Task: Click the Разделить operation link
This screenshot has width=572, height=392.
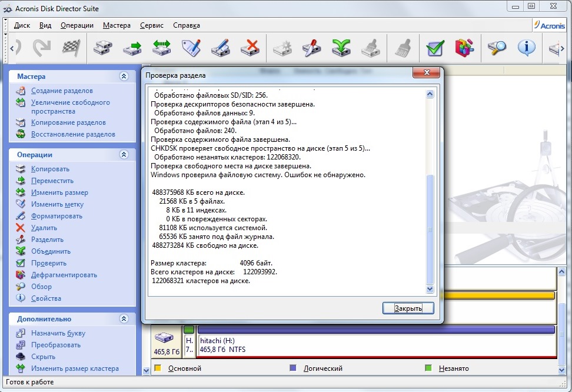Action: tap(47, 240)
